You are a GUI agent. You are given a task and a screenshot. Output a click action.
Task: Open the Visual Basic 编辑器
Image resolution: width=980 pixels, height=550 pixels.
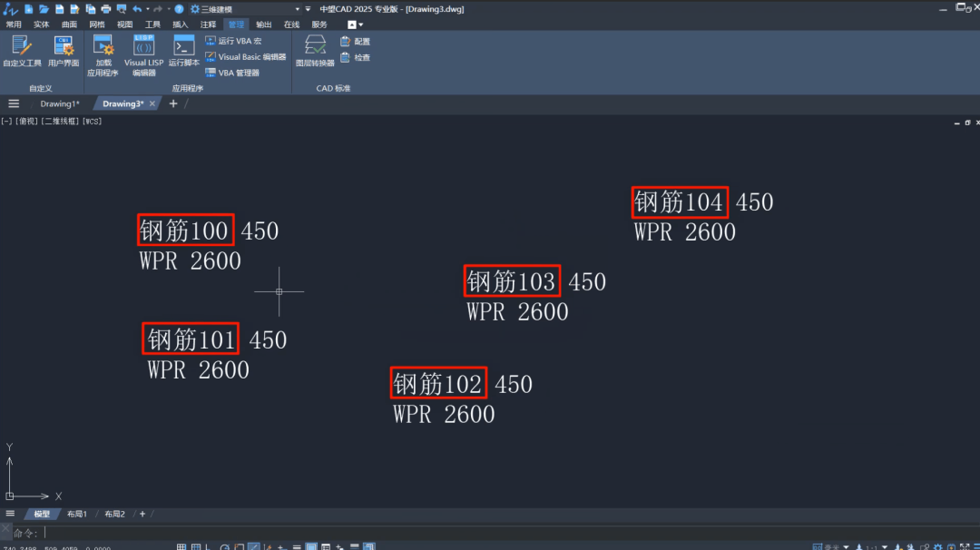(x=246, y=57)
